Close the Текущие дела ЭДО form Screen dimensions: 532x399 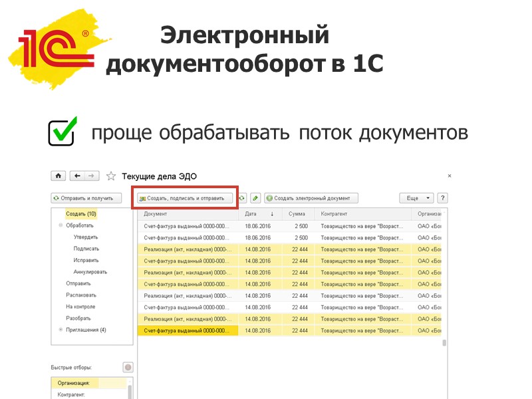[x=450, y=176]
